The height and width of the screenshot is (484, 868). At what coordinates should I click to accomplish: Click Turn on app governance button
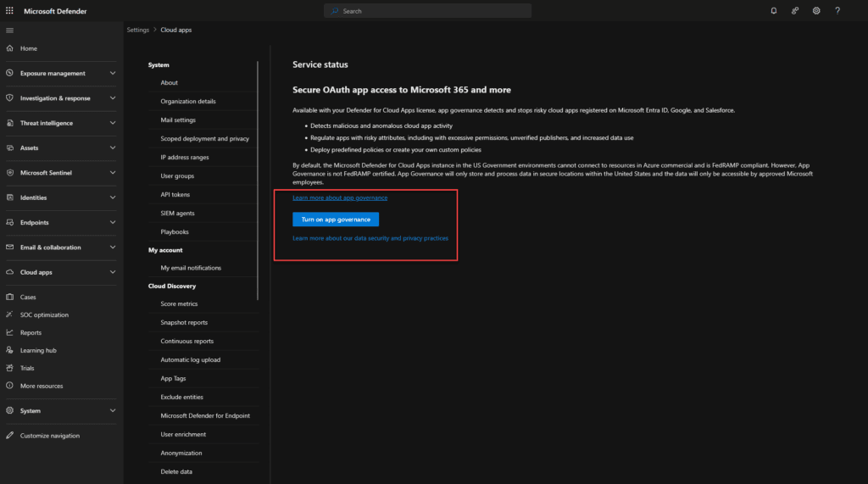click(336, 220)
